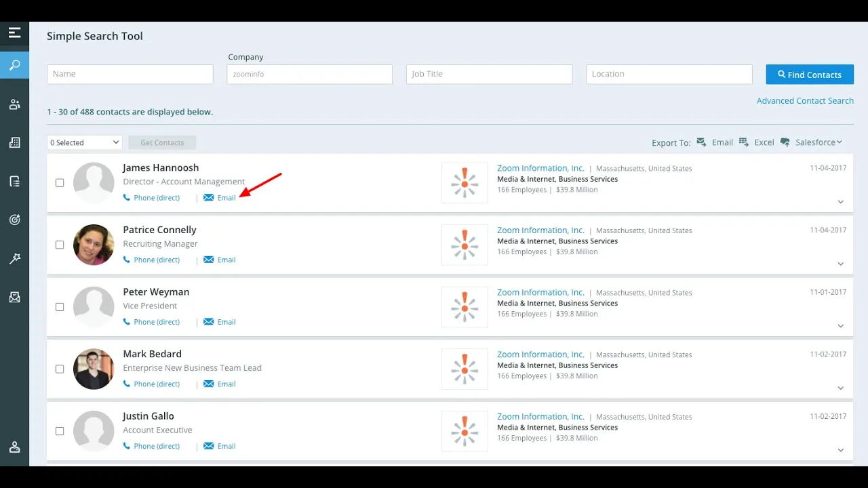This screenshot has width=868, height=488.
Task: Expand Peter Weyman row details chevron
Action: pyautogui.click(x=840, y=326)
